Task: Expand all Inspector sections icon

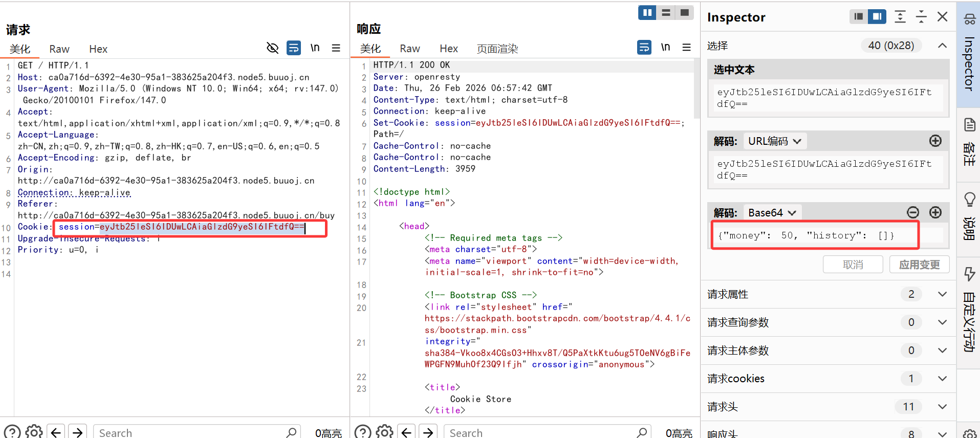Action: 900,17
